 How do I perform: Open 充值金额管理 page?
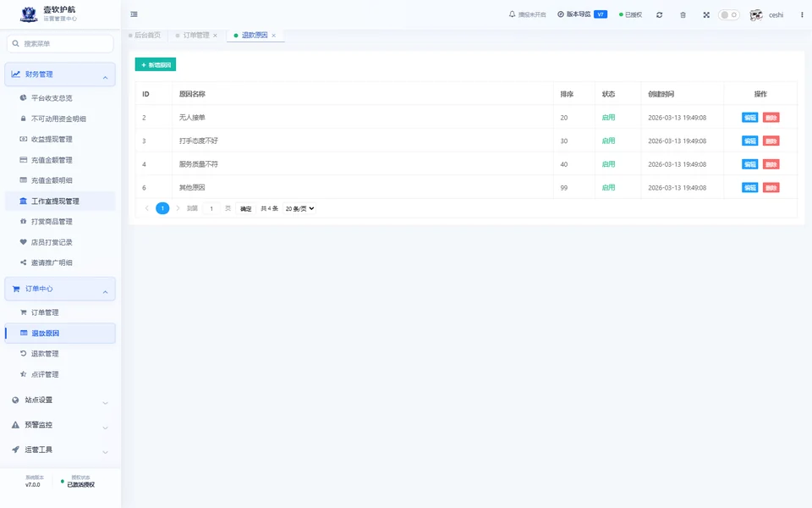60,160
